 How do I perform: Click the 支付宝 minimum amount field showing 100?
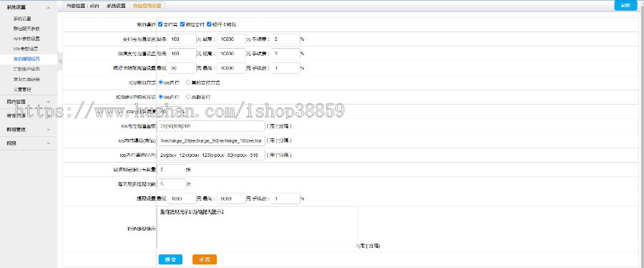[182, 39]
